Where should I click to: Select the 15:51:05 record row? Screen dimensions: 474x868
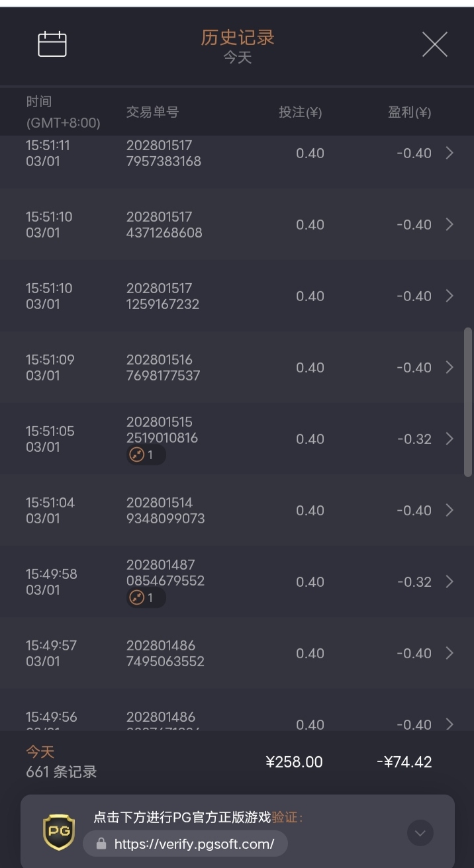(x=237, y=439)
